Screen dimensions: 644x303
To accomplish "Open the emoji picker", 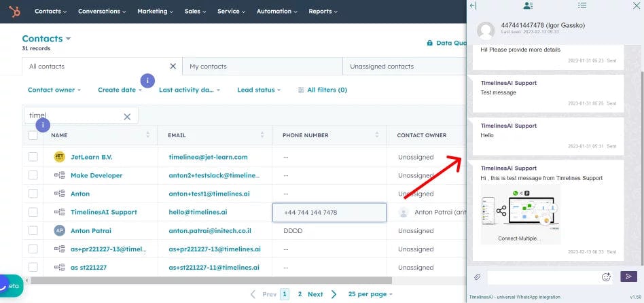I will 606,277.
